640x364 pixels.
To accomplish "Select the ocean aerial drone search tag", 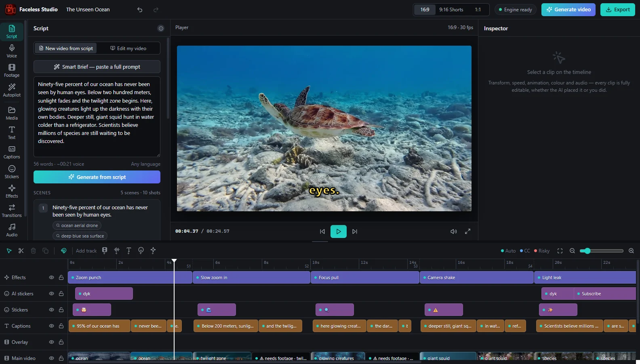I will click(x=77, y=225).
